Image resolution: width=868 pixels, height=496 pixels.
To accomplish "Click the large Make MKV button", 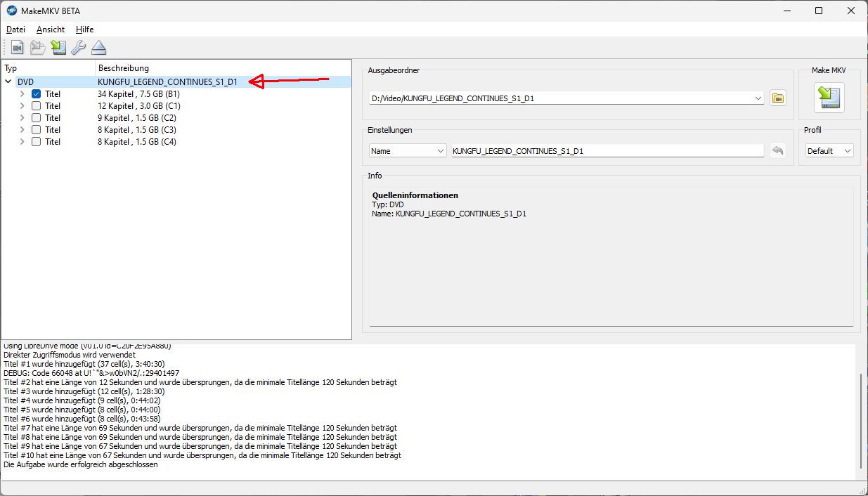I will [x=829, y=98].
